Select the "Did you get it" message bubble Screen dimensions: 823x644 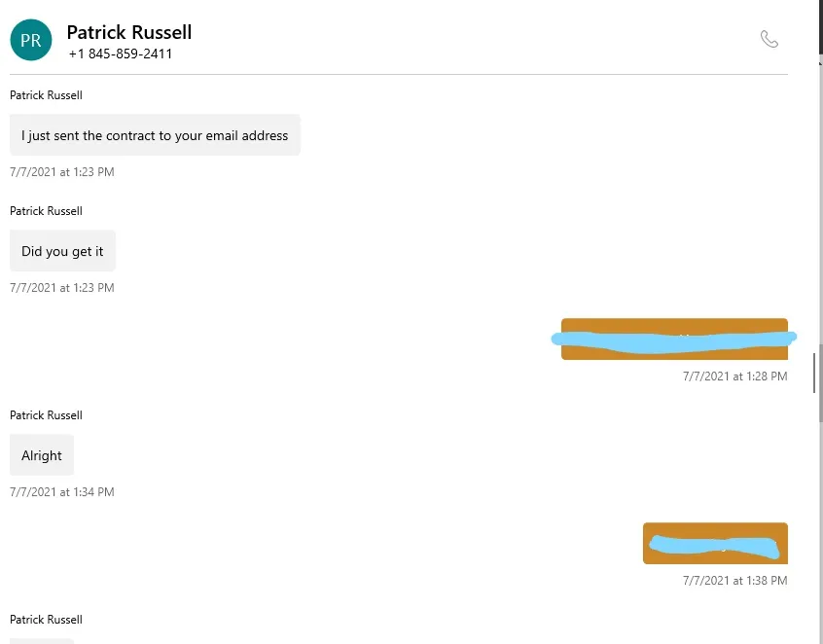click(62, 251)
